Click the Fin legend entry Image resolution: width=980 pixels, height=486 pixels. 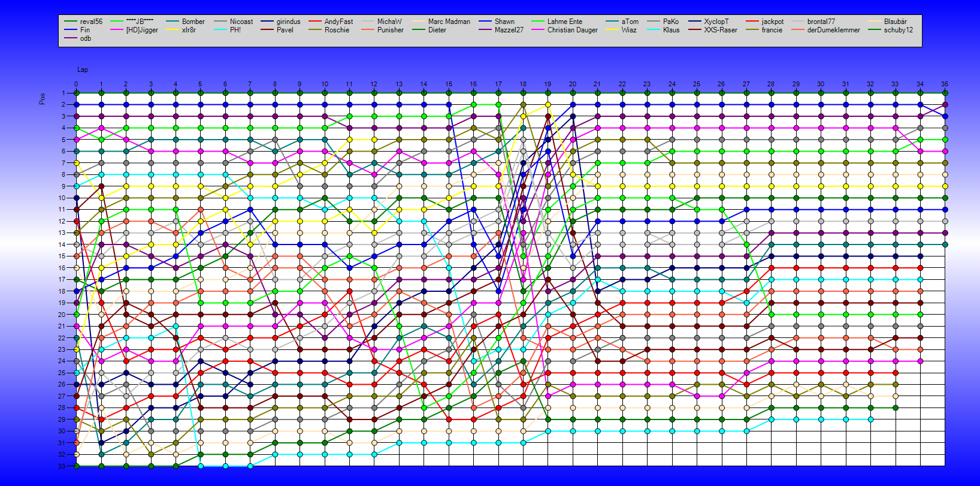tap(77, 30)
